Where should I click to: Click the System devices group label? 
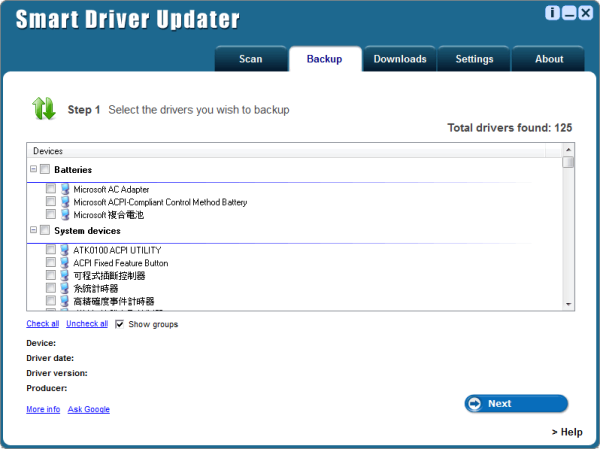[x=87, y=230]
